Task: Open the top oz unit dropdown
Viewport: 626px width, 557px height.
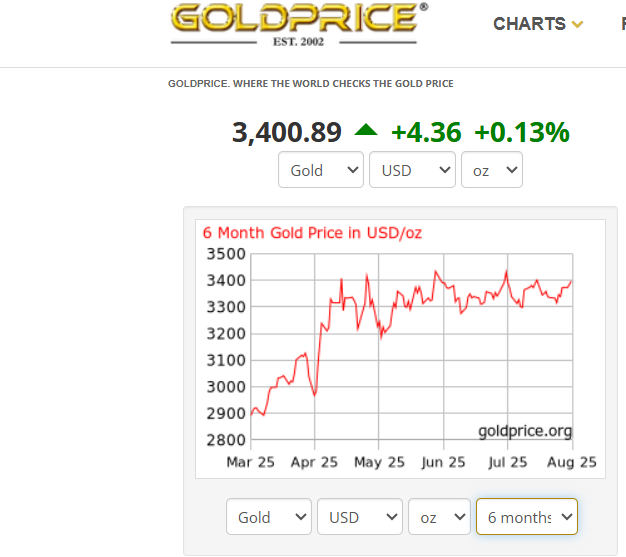Action: point(491,170)
